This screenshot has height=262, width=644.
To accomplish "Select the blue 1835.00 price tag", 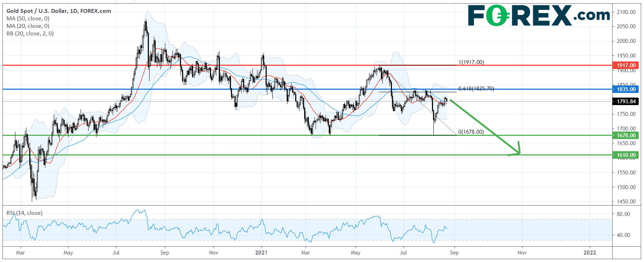I will [626, 89].
